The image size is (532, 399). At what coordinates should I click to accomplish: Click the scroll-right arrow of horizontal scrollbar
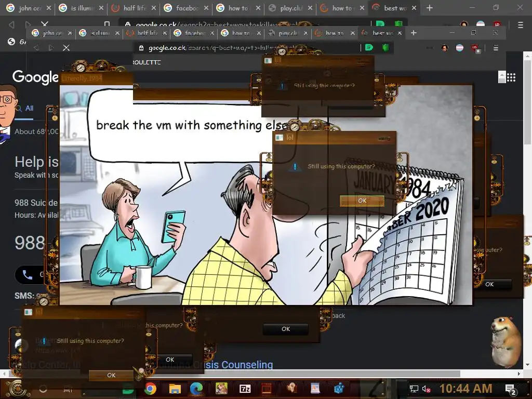click(519, 374)
